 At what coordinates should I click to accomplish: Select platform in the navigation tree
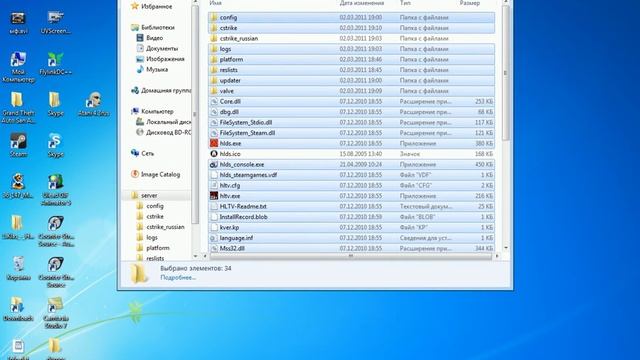[x=153, y=248]
